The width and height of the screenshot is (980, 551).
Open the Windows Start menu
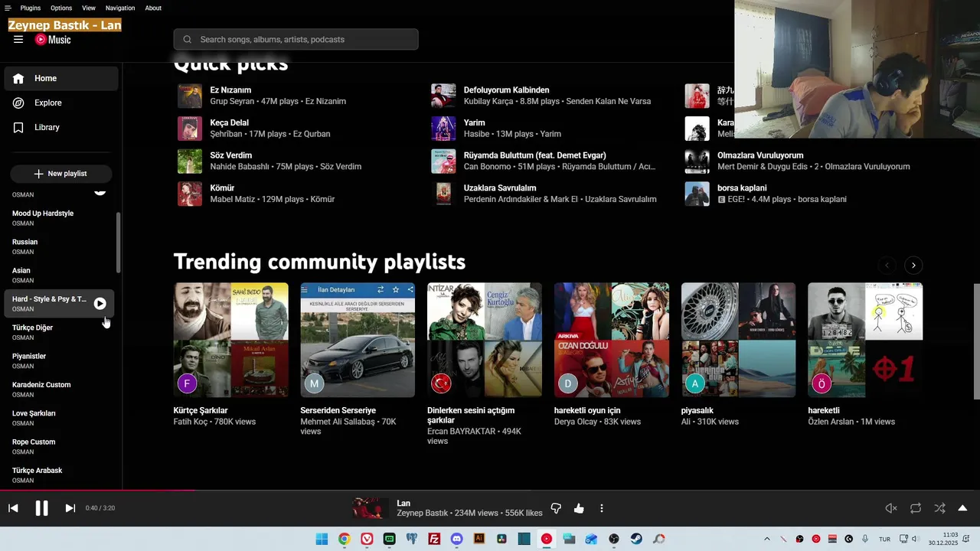(x=322, y=539)
